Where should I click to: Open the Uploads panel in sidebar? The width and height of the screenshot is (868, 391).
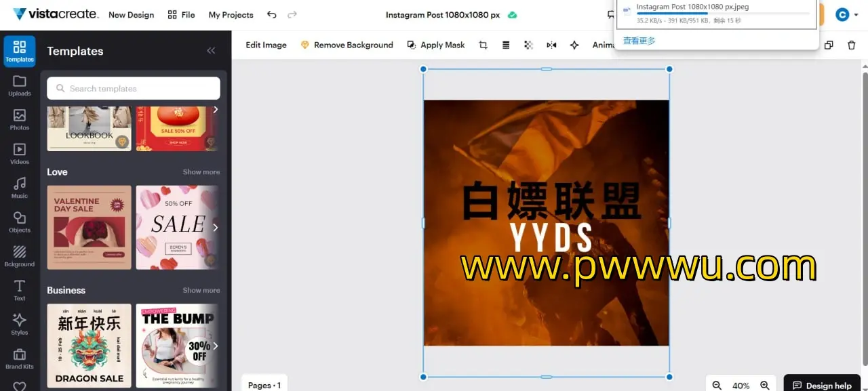coord(20,85)
